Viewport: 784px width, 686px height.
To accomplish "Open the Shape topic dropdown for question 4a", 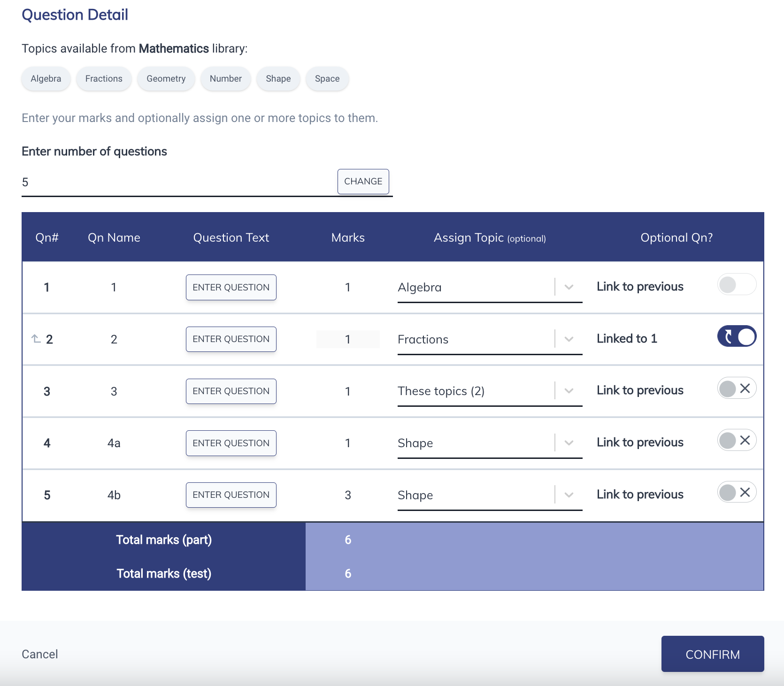I will pos(569,442).
